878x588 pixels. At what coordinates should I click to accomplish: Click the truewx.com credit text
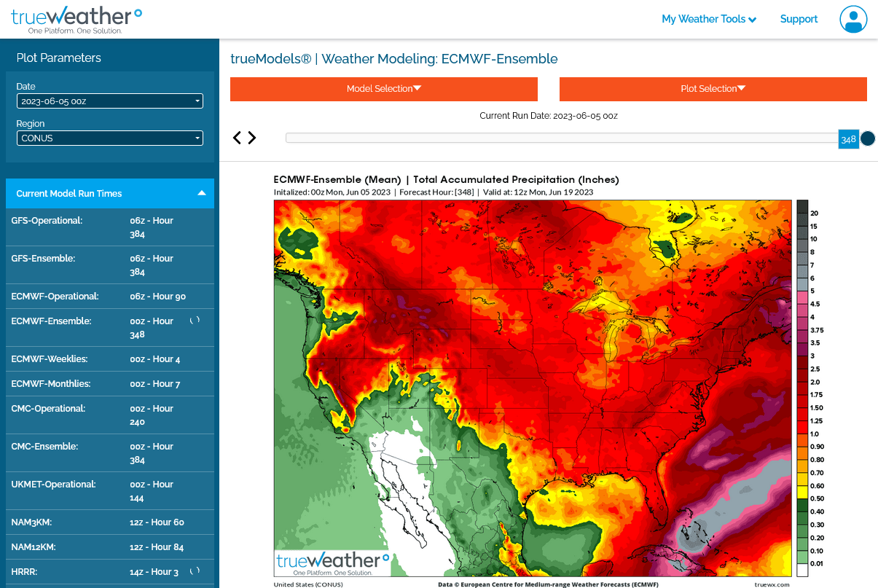[773, 584]
